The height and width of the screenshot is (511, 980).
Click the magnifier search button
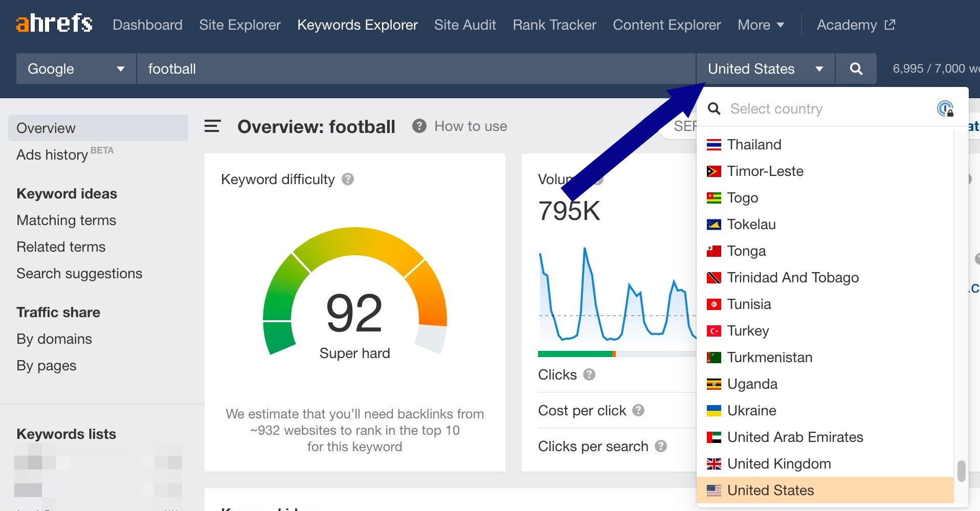pyautogui.click(x=856, y=69)
